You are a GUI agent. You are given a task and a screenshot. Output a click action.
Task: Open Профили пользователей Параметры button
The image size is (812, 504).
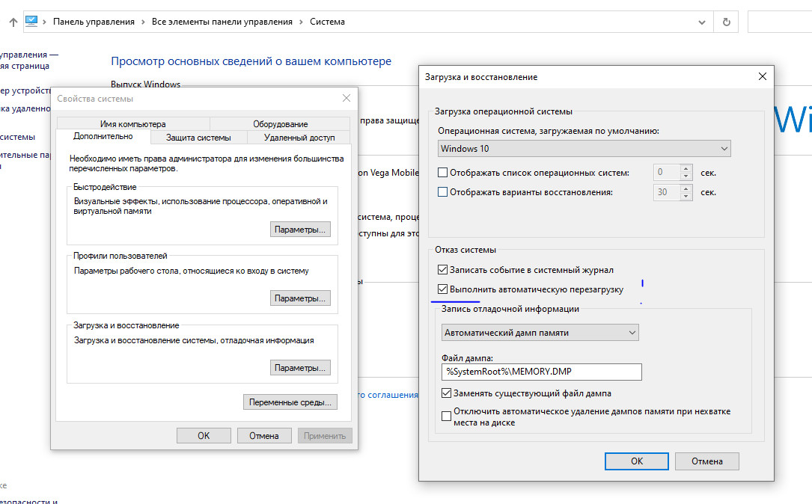coord(300,298)
